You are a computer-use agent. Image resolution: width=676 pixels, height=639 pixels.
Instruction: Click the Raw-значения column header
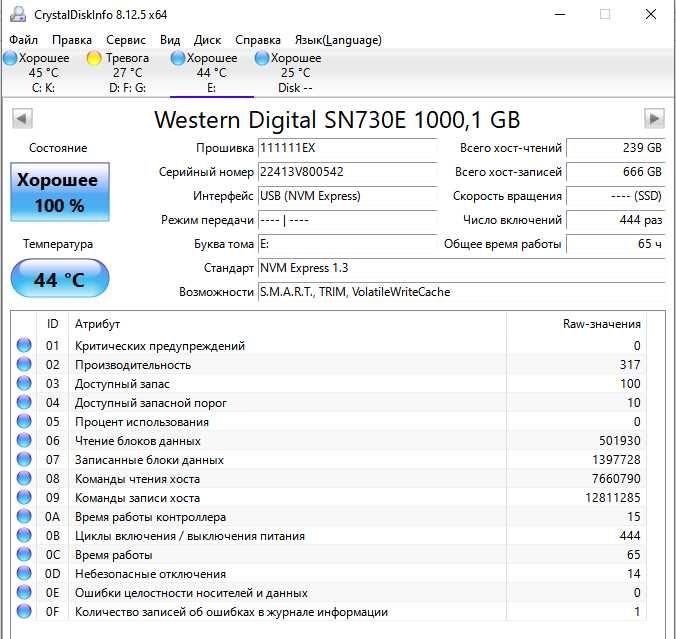600,324
